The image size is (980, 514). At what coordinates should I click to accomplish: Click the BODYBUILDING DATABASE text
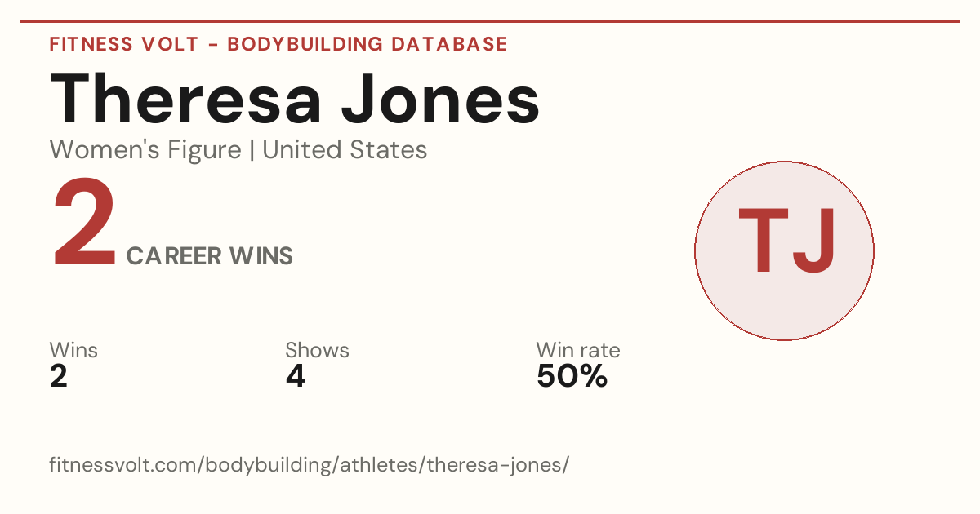click(367, 44)
